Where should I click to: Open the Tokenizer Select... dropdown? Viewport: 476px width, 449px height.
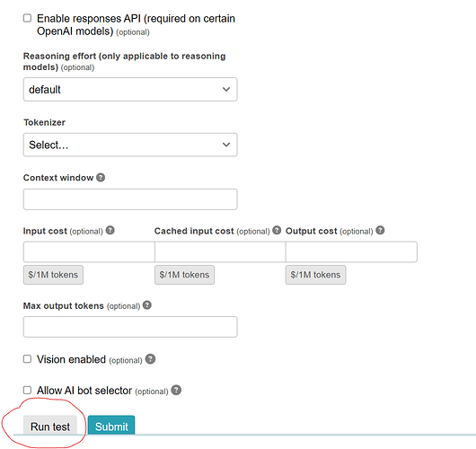(130, 145)
